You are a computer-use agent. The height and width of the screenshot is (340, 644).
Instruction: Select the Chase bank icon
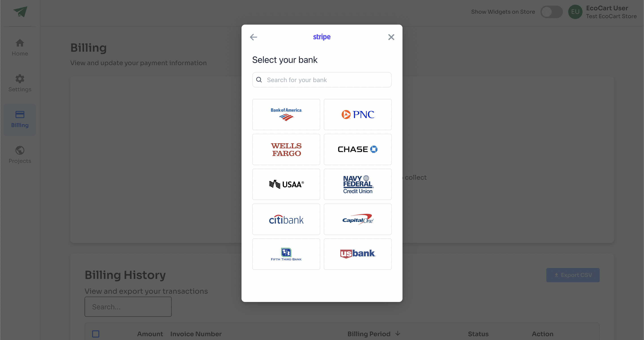click(357, 149)
